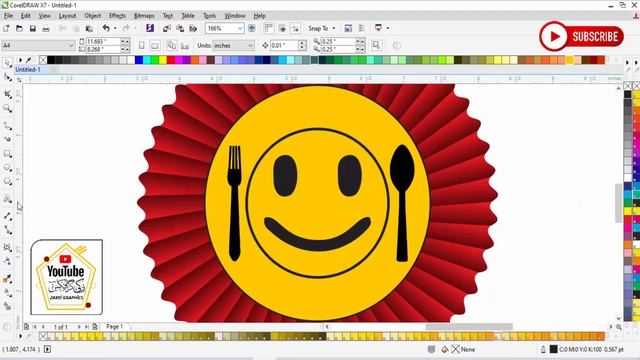Screen dimensions: 640x360
Task: Toggle Show Grid
Action: pos(282,28)
